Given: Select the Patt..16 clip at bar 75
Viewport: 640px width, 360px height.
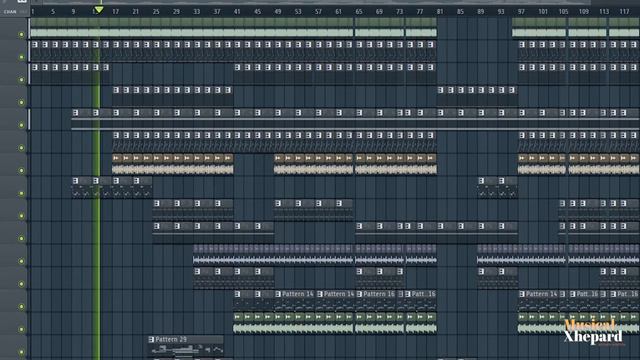Looking at the screenshot, I should [x=421, y=300].
